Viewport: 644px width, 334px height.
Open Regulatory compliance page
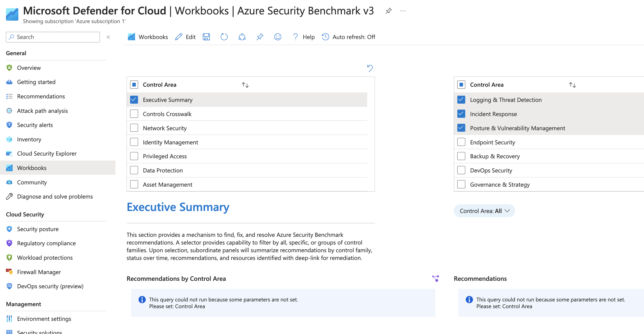click(x=58, y=243)
